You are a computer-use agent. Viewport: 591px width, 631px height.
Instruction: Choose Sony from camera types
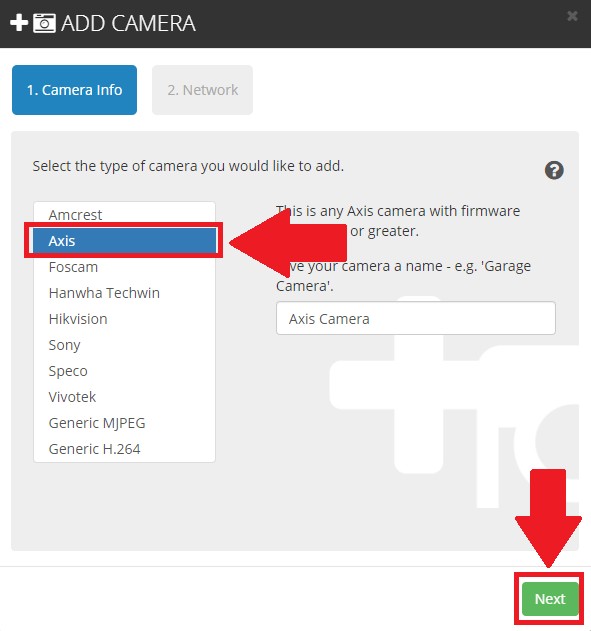pos(124,345)
